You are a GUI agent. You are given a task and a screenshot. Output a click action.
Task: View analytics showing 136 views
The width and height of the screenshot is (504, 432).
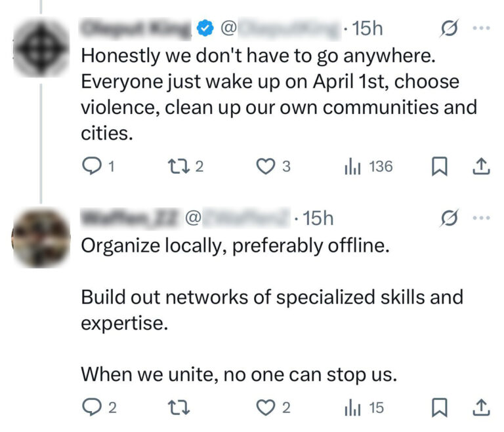353,167
